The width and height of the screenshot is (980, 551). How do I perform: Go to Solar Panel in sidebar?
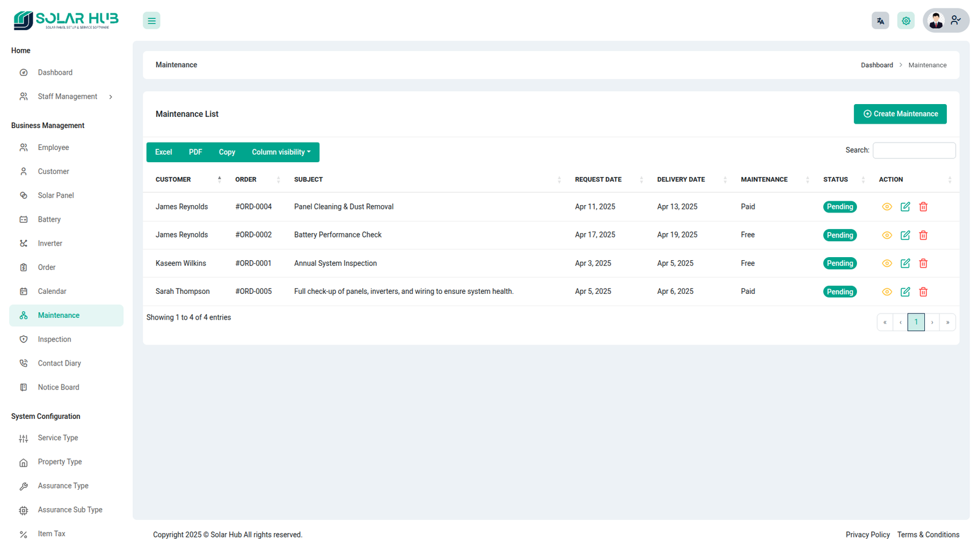pos(56,195)
